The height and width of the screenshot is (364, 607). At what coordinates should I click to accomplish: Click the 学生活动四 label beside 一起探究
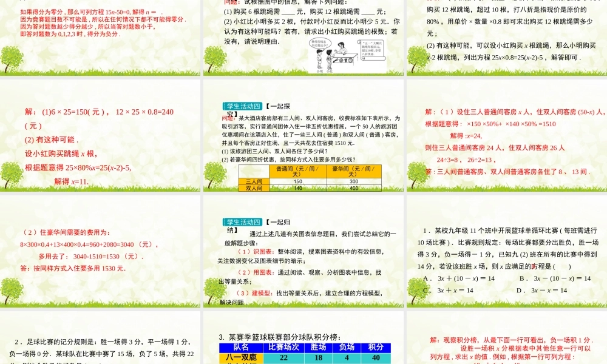(243, 106)
